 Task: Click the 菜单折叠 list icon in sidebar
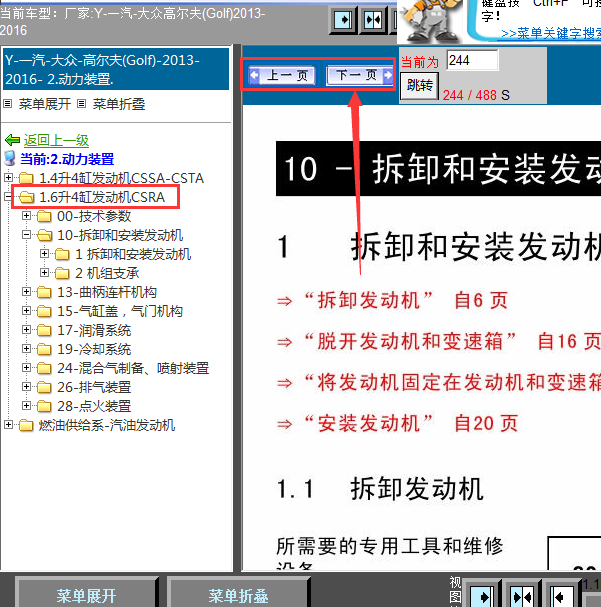pos(81,104)
